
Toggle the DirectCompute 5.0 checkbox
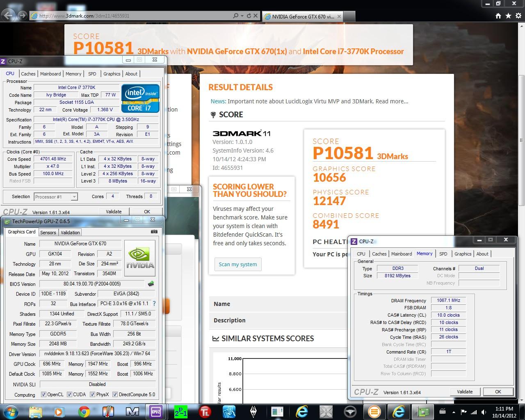pos(115,395)
